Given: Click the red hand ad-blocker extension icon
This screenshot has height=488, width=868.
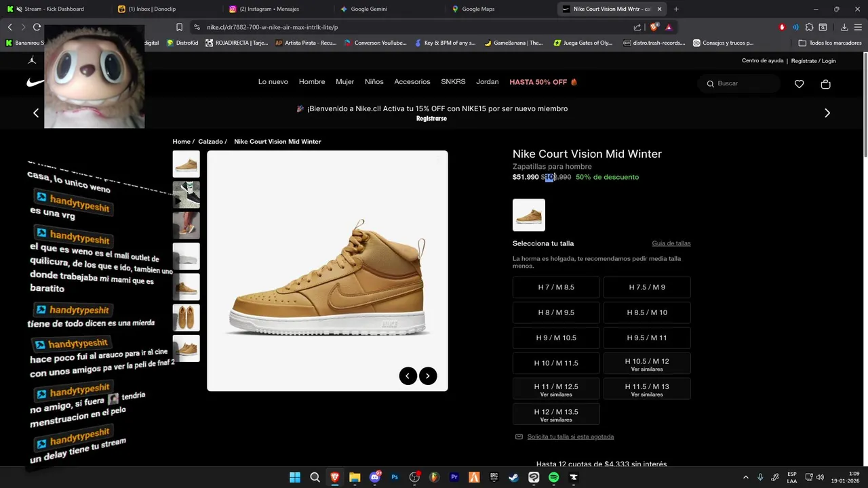Looking at the screenshot, I should point(782,27).
